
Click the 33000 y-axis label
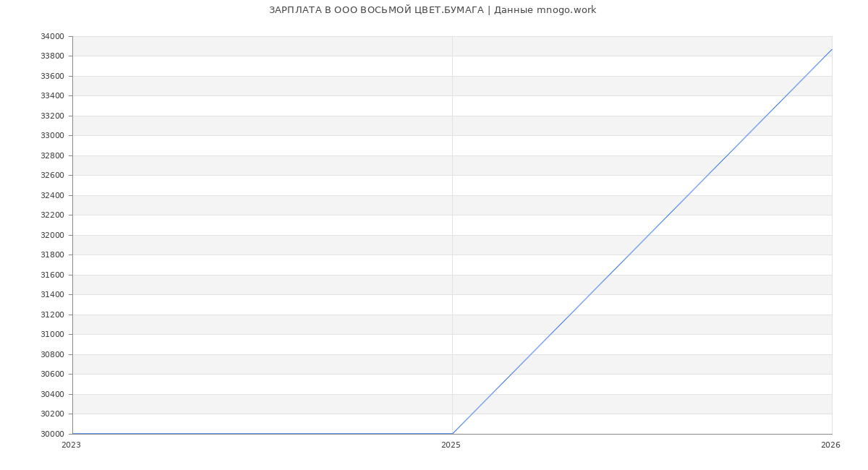[52, 135]
